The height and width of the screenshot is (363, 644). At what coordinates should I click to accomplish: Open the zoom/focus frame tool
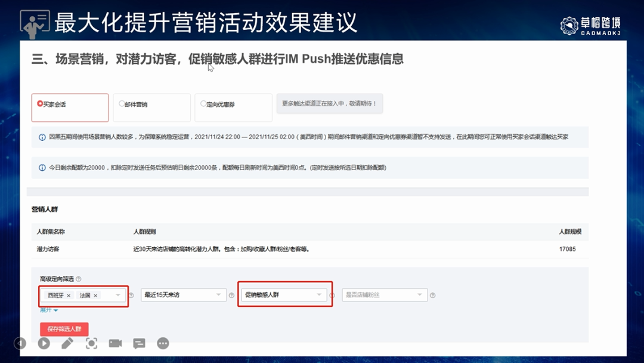pos(91,343)
